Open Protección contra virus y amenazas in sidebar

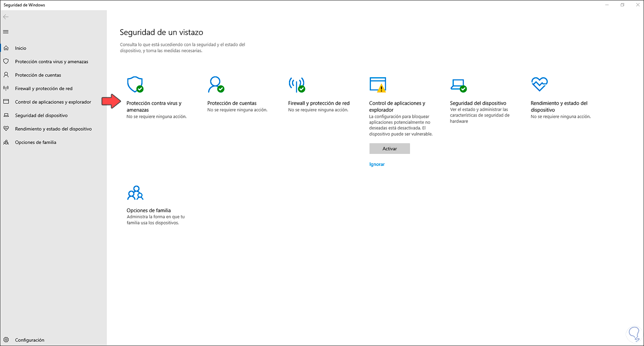tap(52, 62)
